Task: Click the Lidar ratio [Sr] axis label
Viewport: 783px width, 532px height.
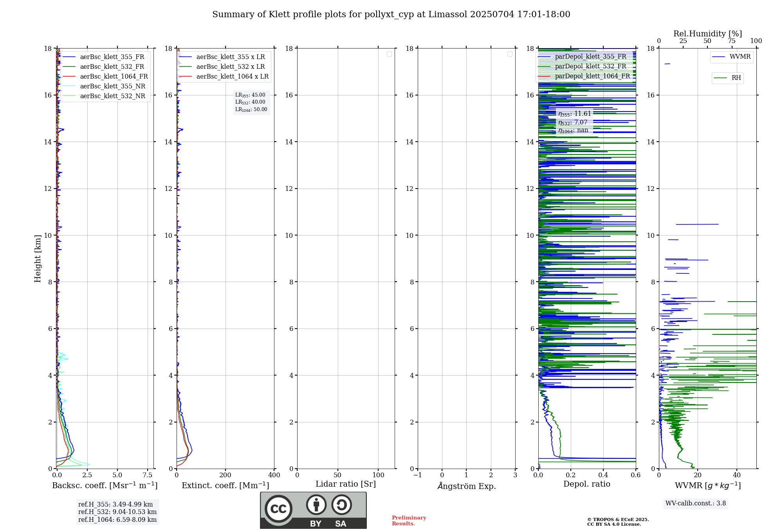Action: pos(346,484)
